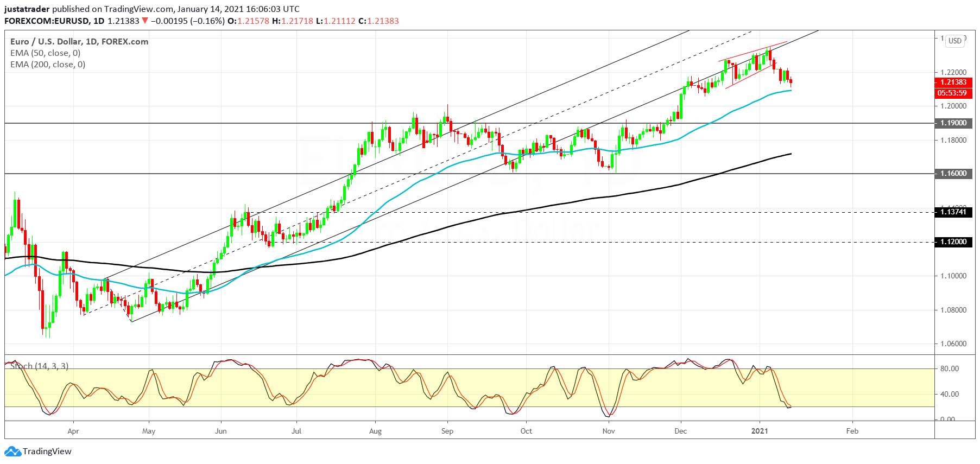The width and height of the screenshot is (980, 464).
Task: Click the 40.00 stochastic axis value
Action: coord(950,395)
